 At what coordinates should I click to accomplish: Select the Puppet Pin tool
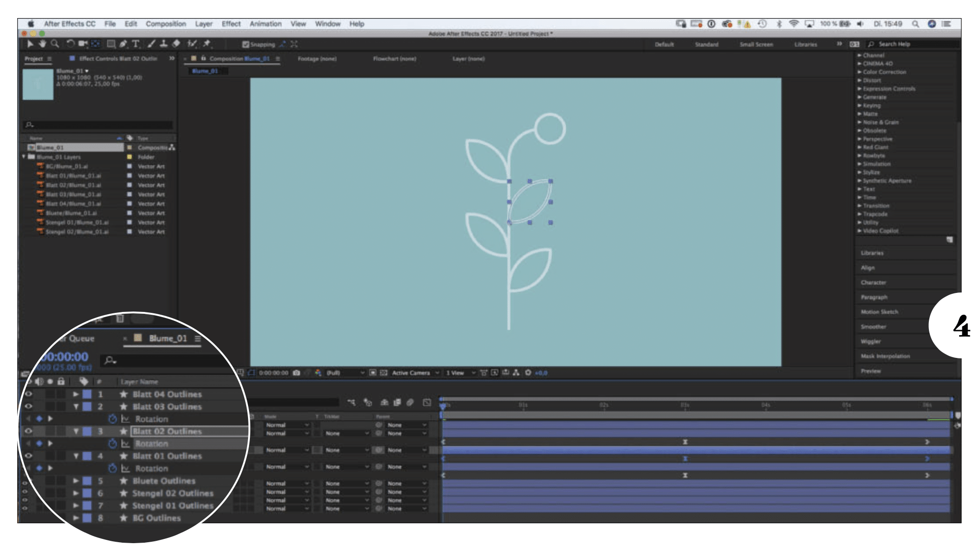(207, 44)
